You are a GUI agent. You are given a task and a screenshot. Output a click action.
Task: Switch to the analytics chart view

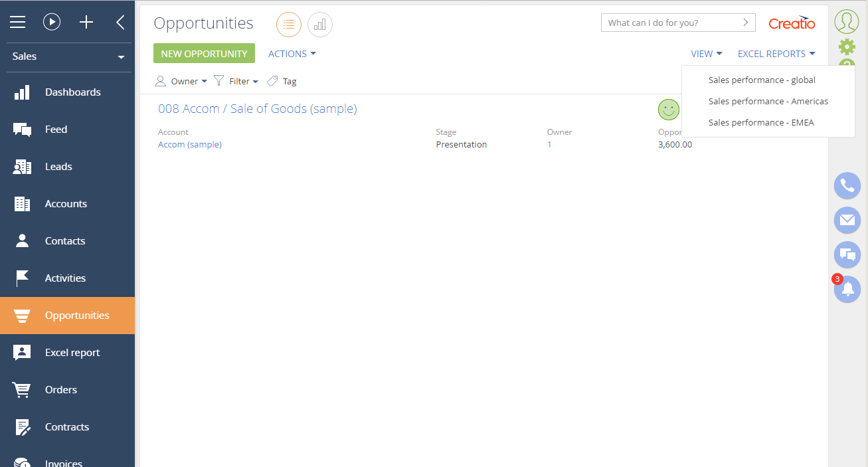point(320,24)
